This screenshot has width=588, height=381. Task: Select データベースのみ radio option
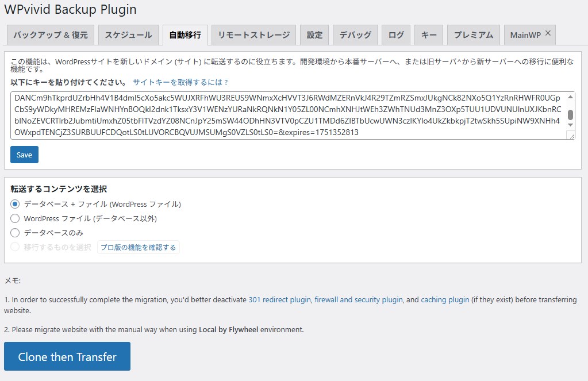[x=15, y=233]
